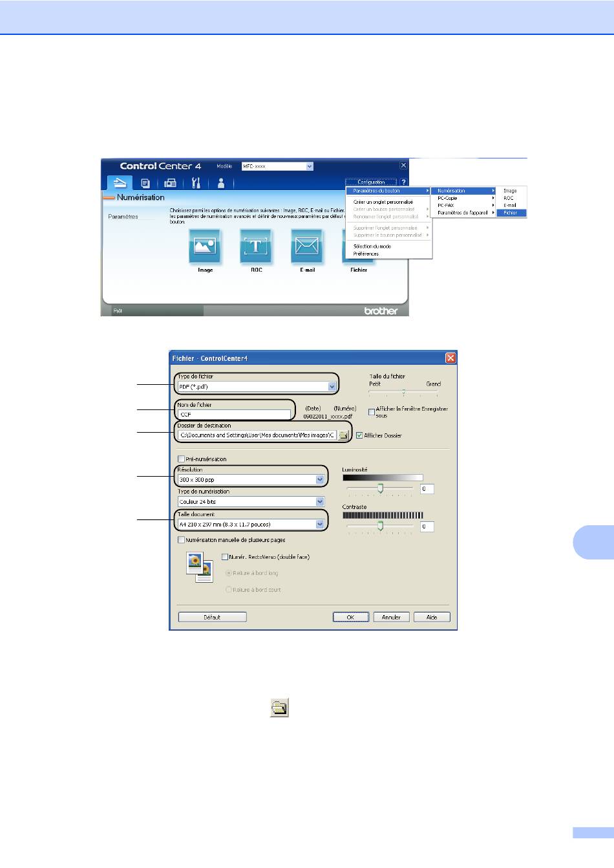Choose Préférences in the Configuration menu
The image size is (614, 868).
(366, 254)
